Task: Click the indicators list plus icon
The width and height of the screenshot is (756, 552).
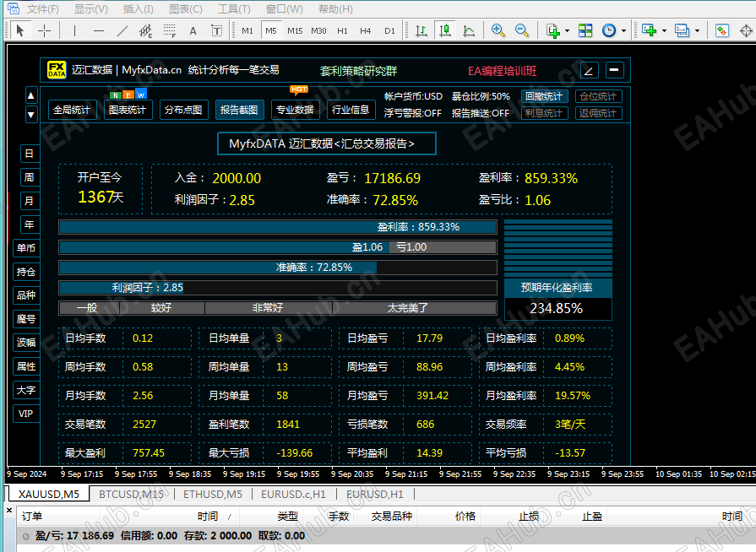Action: tap(650, 31)
